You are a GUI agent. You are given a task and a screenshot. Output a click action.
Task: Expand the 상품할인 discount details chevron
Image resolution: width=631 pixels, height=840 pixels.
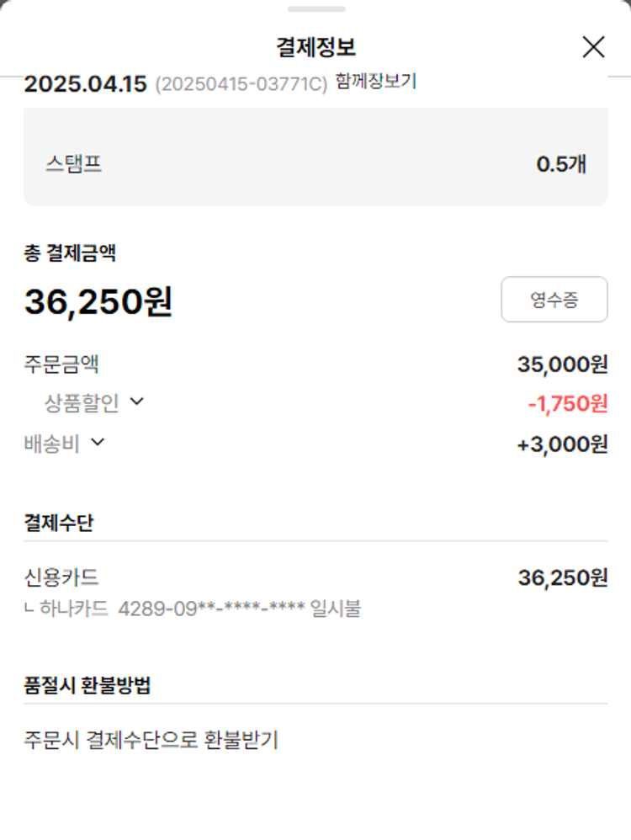click(x=137, y=402)
